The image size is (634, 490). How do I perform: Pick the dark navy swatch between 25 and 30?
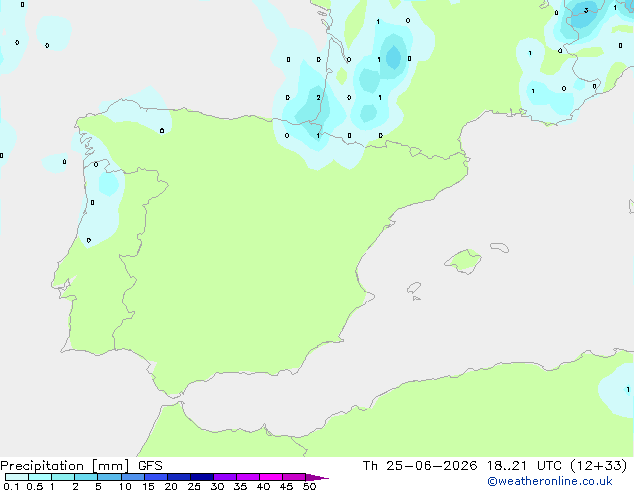click(x=202, y=477)
